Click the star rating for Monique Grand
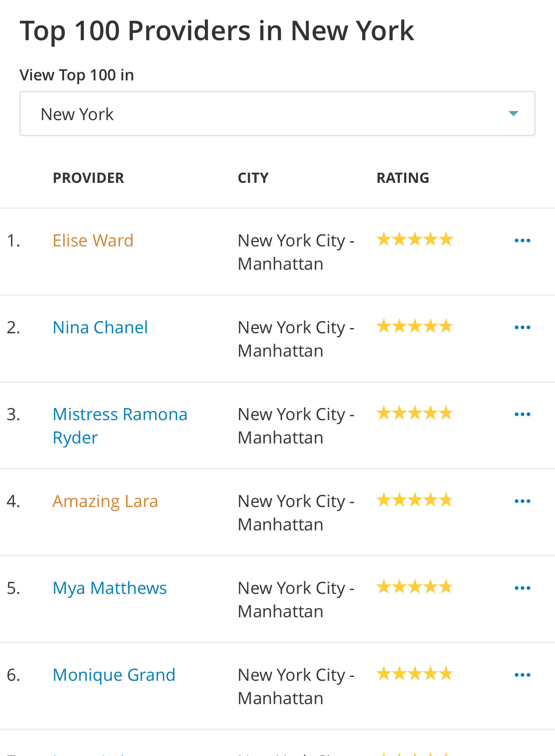Viewport: 555px width, 756px height. [x=415, y=673]
